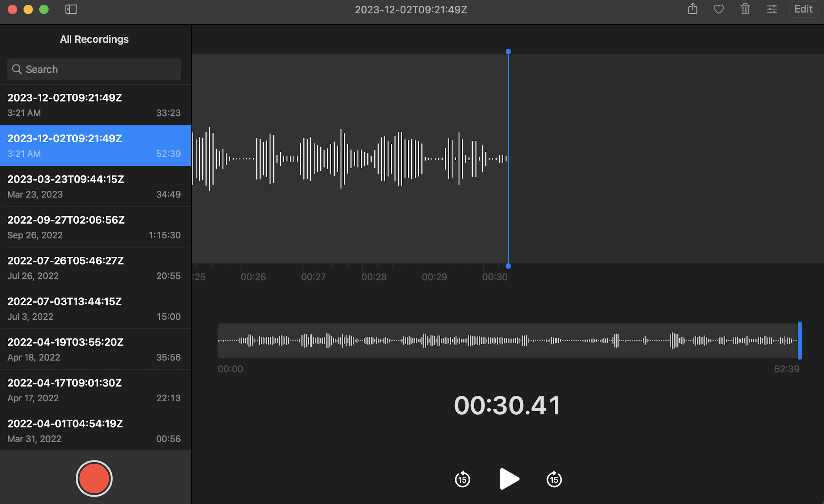Focus the Search recordings field

point(94,69)
